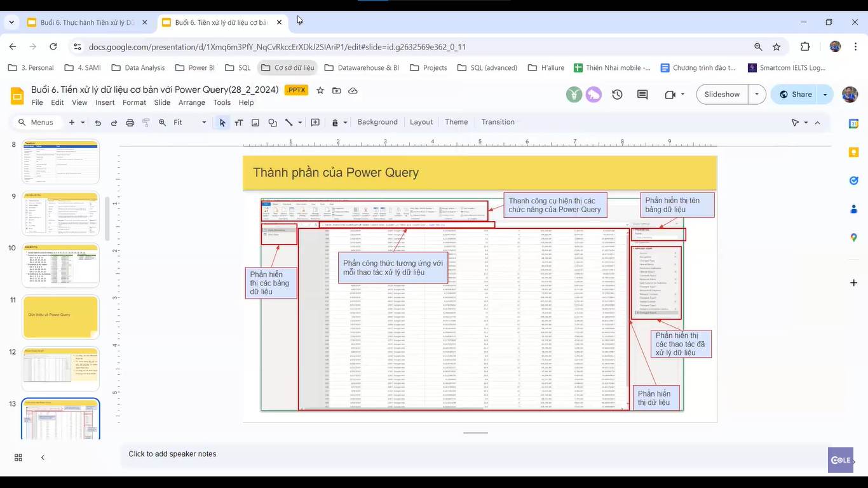Reload the browser page
Screen dimensions: 868x488
(53, 46)
